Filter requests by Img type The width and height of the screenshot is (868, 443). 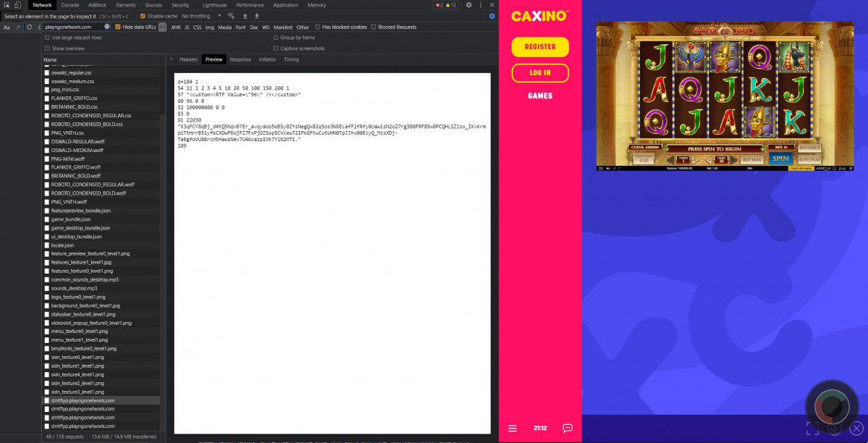click(210, 27)
